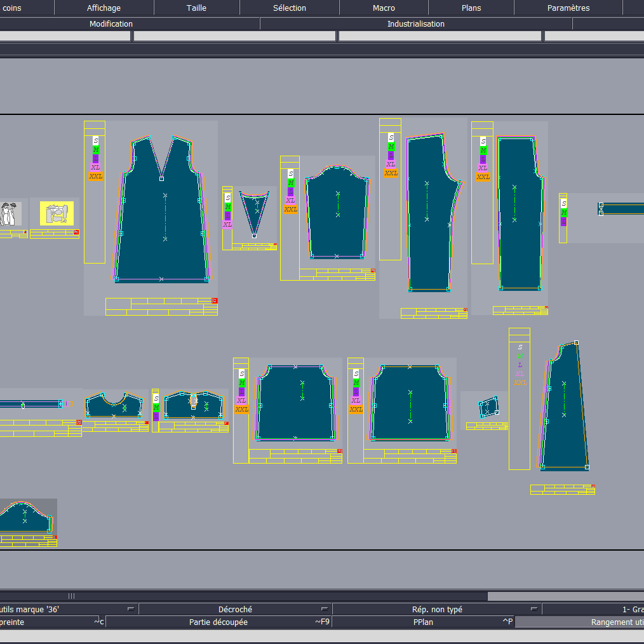Toggle the PPlan display option
This screenshot has height=644, width=644.
[x=423, y=622]
